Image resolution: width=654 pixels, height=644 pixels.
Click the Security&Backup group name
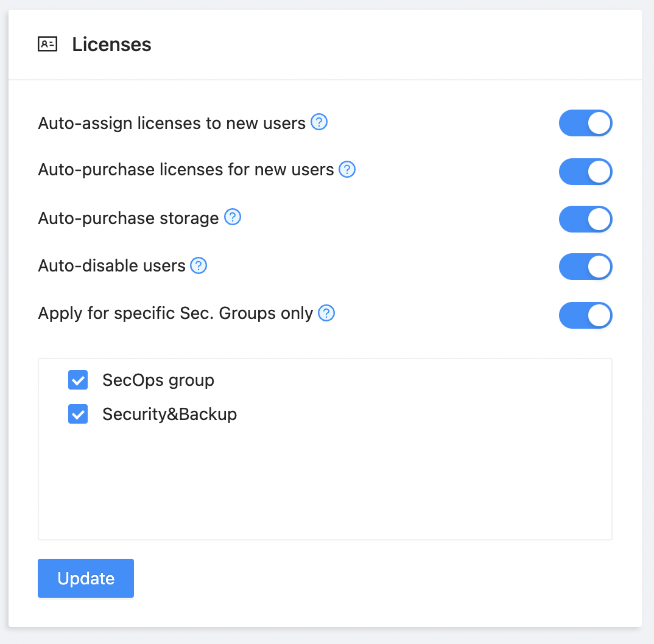(169, 415)
